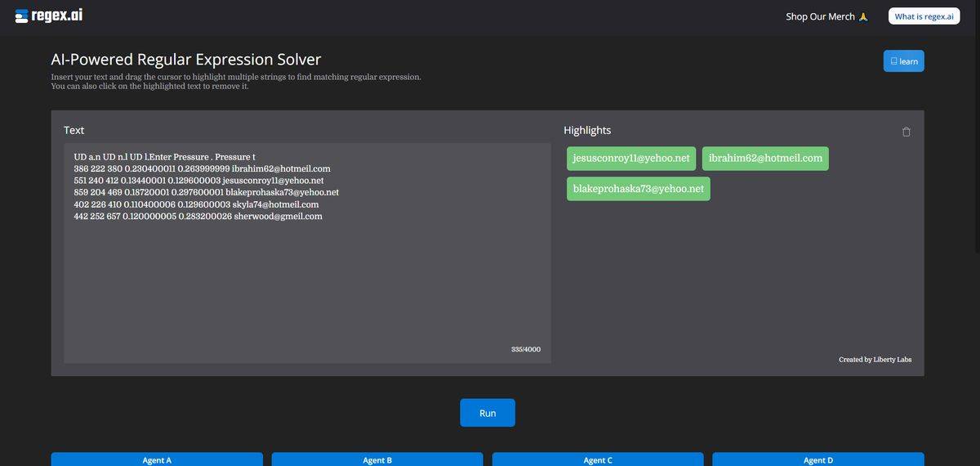Open the learn book button
980x466 pixels.
(903, 61)
